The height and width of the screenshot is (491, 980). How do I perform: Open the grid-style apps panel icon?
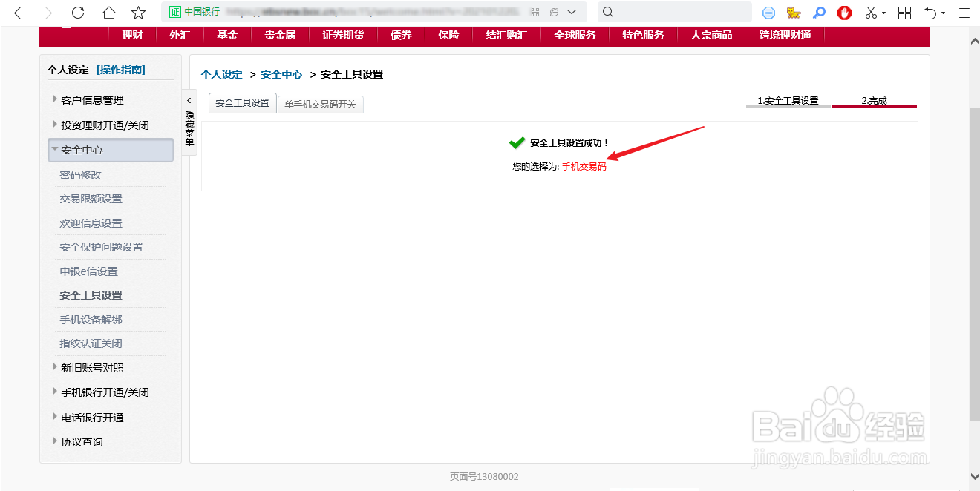[904, 12]
